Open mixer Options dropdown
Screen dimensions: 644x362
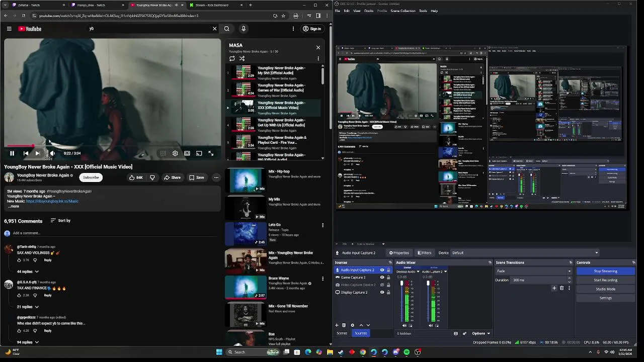(480, 333)
